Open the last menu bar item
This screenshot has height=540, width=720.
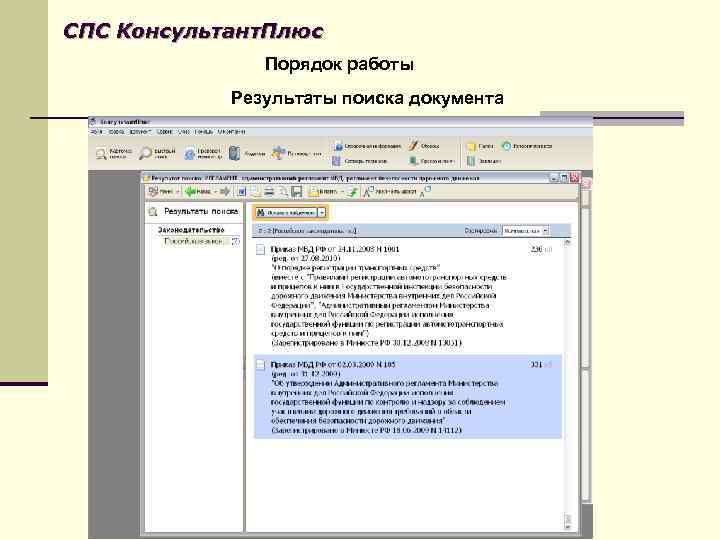[231, 131]
